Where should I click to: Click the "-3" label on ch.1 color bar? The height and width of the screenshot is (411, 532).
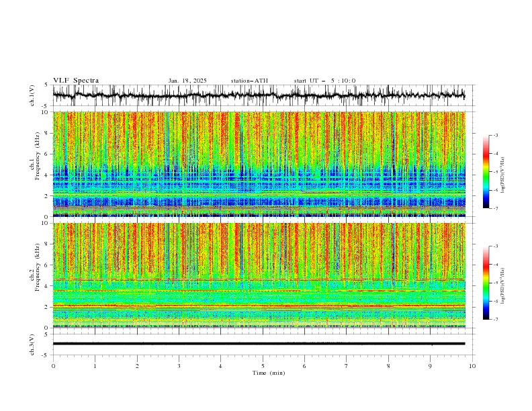(x=496, y=136)
